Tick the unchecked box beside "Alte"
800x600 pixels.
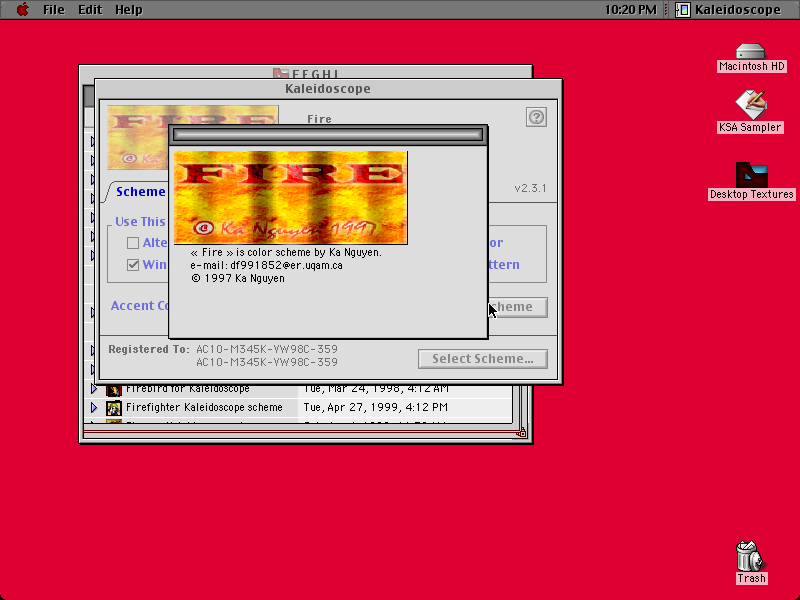click(133, 243)
